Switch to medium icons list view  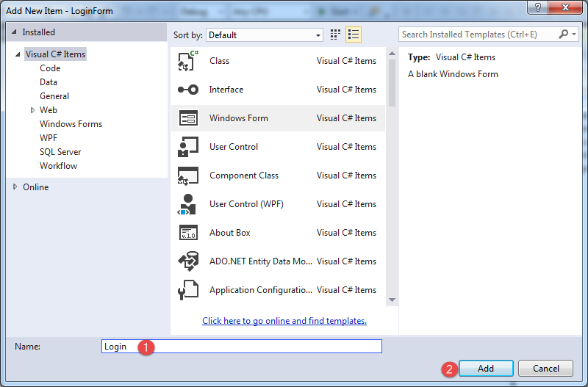click(354, 35)
